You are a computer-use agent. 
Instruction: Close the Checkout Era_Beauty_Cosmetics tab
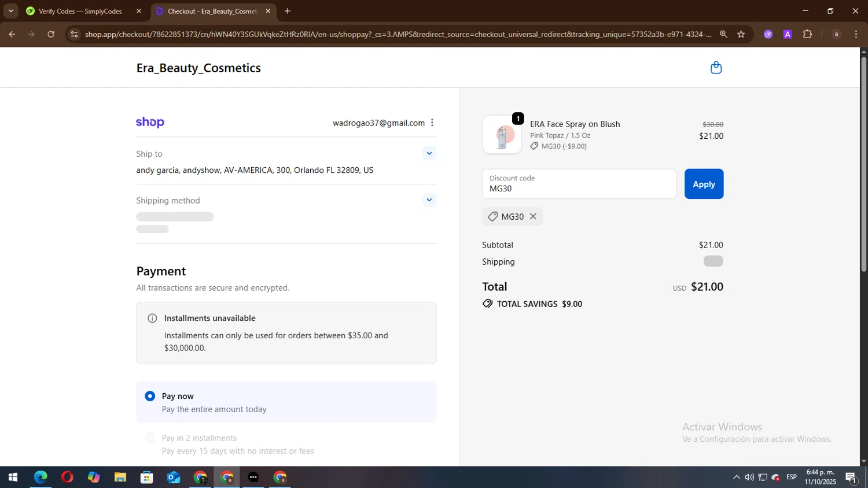[x=268, y=11]
